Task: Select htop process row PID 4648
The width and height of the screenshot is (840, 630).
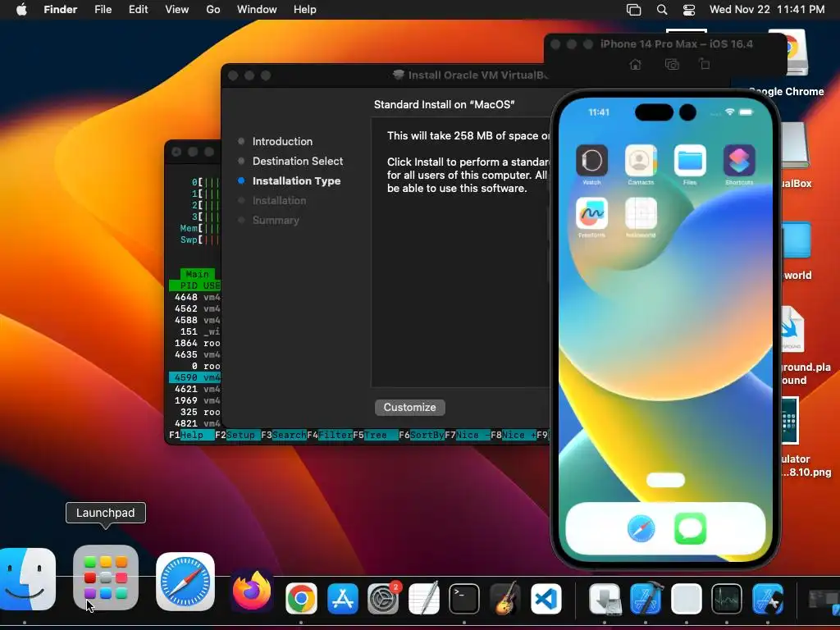Action: coord(195,297)
